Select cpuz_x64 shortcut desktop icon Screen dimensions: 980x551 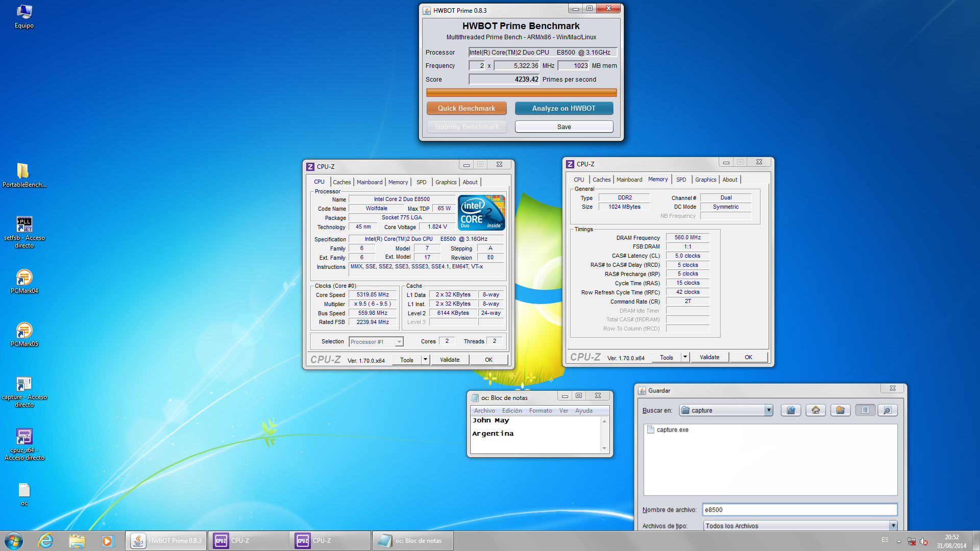(24, 444)
